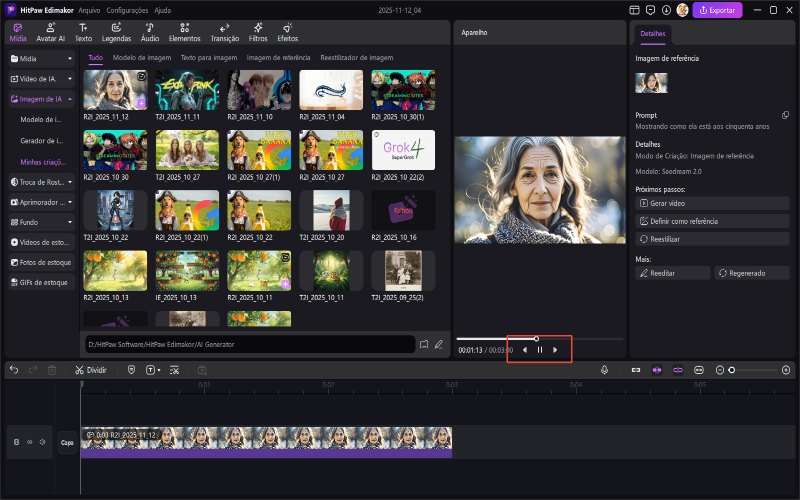Open the Efeitos effects panel
The height and width of the screenshot is (500, 800).
coord(287,31)
